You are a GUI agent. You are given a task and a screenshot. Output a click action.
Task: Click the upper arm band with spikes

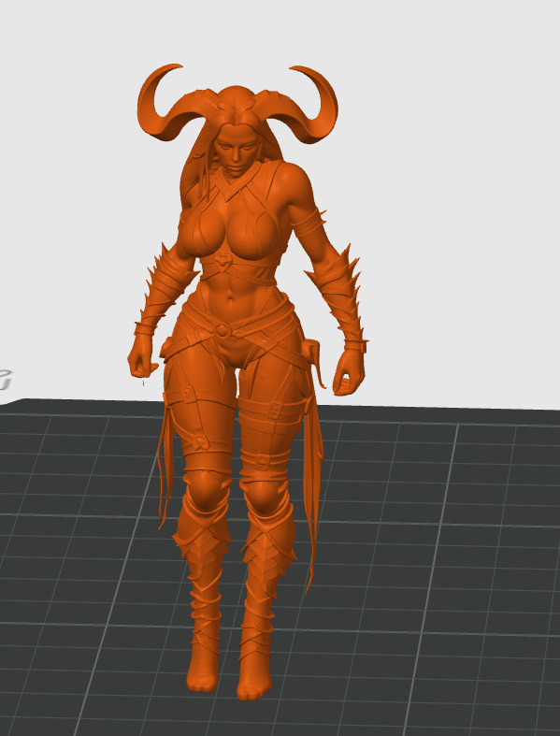(309, 223)
